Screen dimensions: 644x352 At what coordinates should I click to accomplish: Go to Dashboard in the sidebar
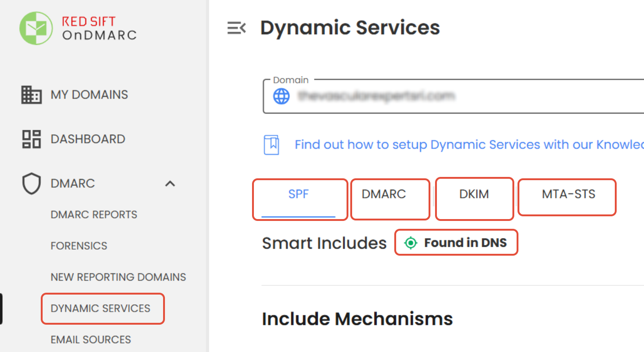[88, 139]
